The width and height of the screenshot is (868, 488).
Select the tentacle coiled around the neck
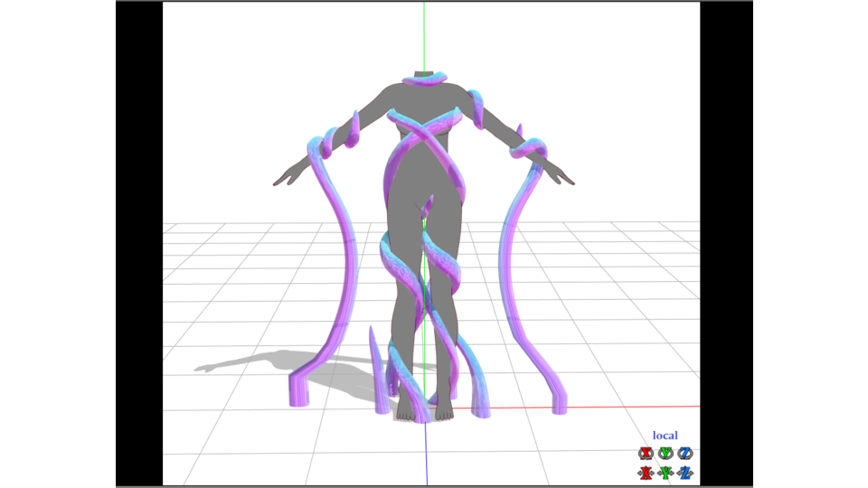[423, 81]
